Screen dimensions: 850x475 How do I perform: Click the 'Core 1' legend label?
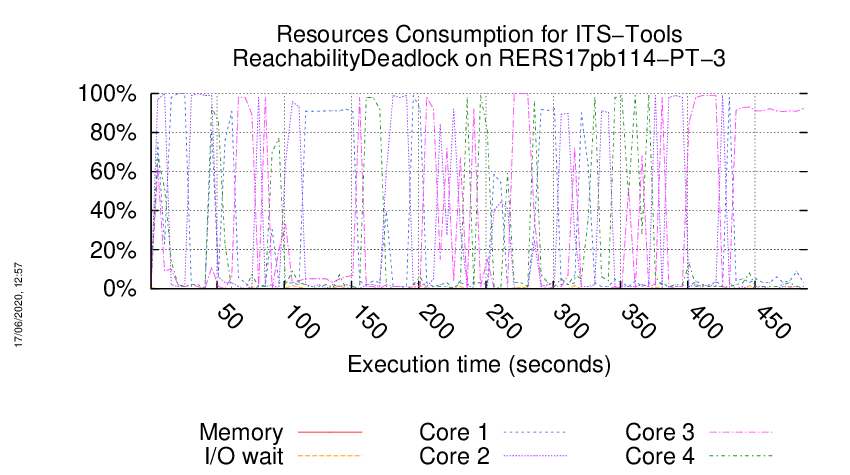(x=454, y=432)
